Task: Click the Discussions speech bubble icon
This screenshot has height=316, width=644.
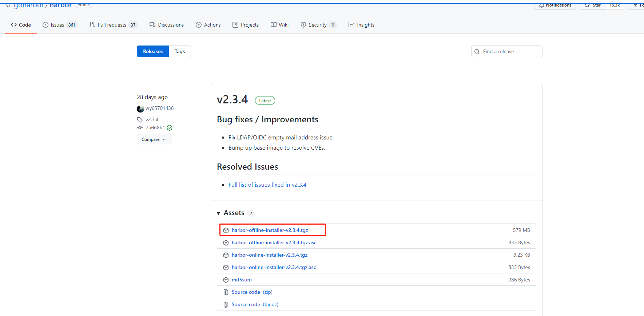Action: pyautogui.click(x=152, y=25)
